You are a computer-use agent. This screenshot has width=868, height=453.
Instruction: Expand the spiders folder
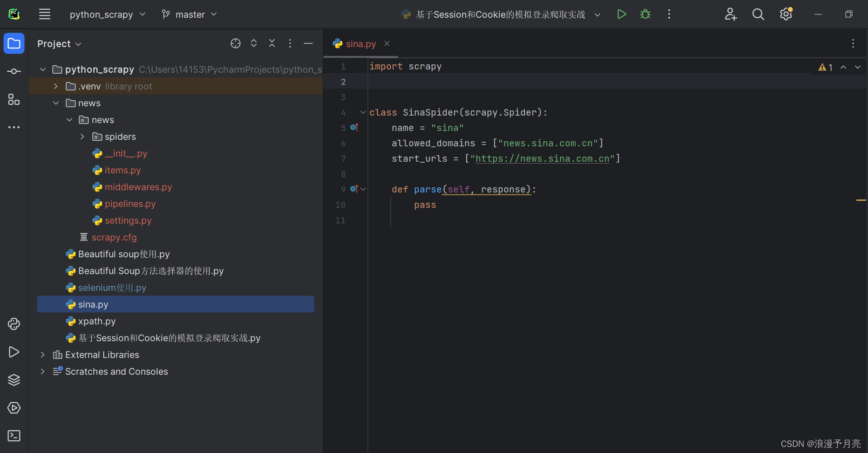(82, 137)
